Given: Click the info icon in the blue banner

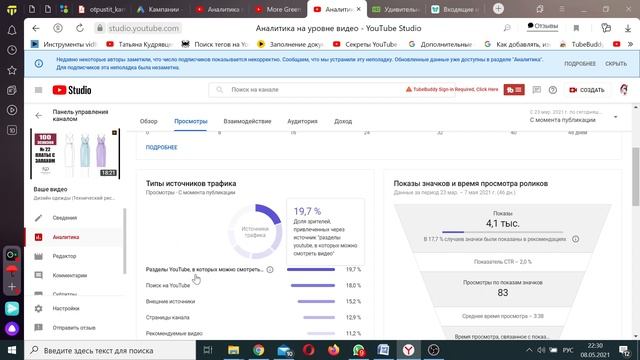Looking at the screenshot, I should pos(39,64).
